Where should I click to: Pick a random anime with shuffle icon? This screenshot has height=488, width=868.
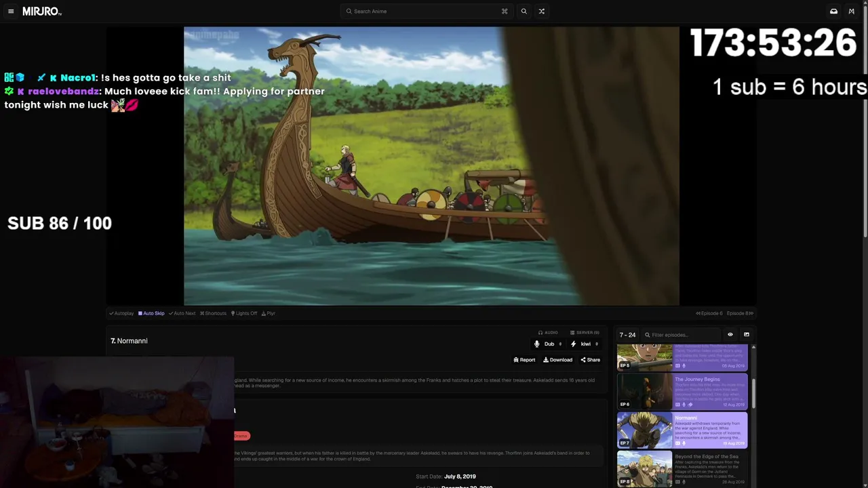541,12
